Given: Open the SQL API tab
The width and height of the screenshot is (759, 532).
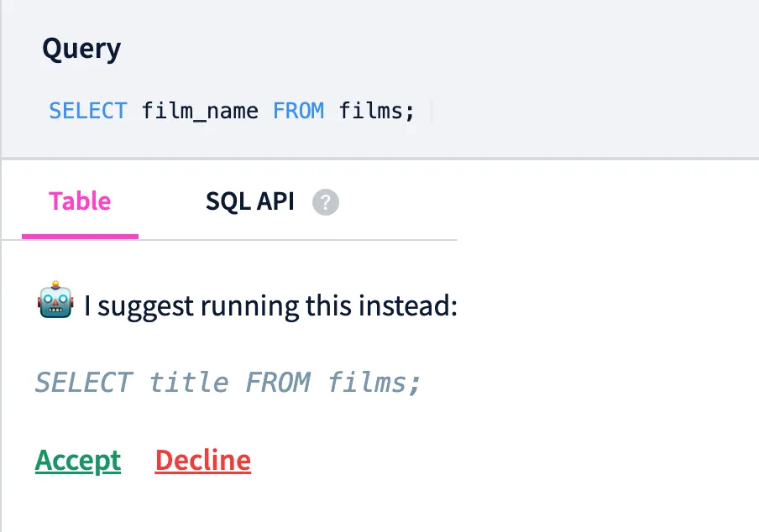Looking at the screenshot, I should (249, 201).
